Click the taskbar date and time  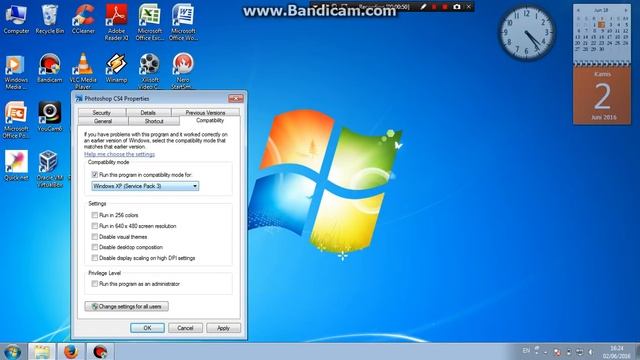click(x=616, y=352)
